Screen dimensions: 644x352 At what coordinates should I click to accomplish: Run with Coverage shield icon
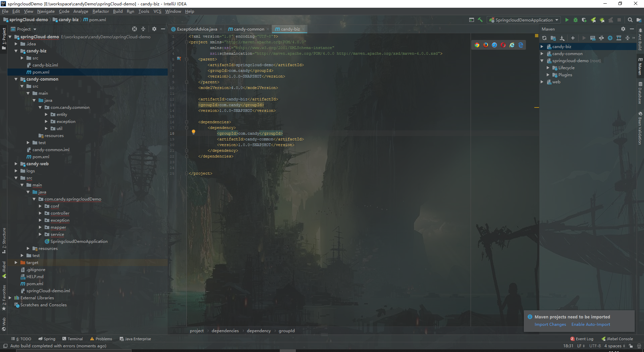point(584,20)
